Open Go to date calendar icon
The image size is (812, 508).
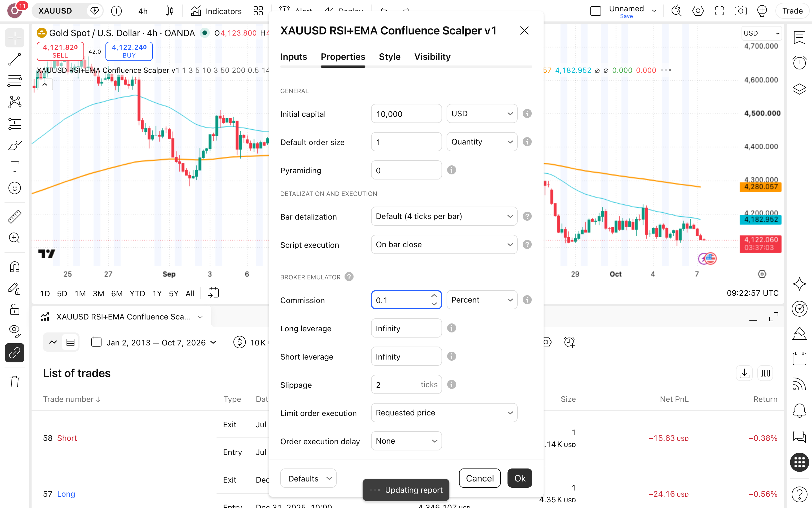213,293
